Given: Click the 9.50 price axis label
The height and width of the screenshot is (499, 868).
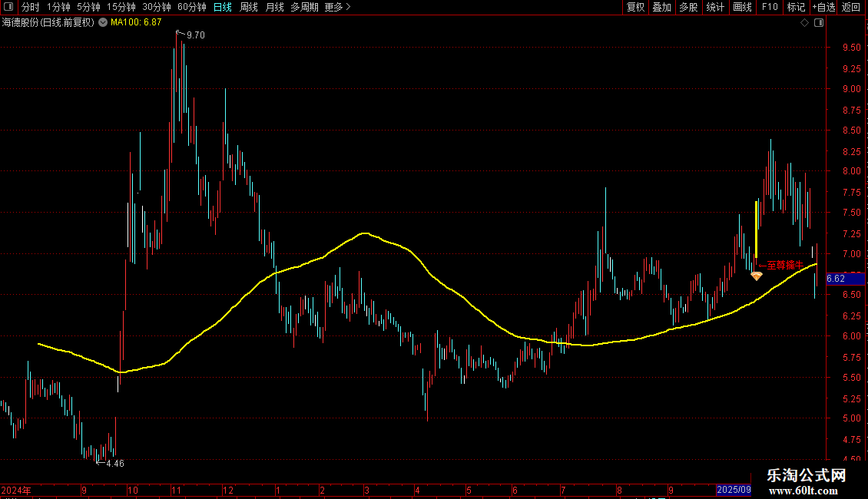Looking at the screenshot, I should [851, 48].
